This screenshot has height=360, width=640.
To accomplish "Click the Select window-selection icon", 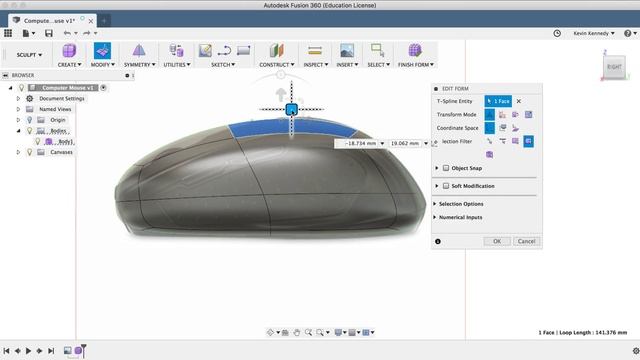I will [377, 51].
